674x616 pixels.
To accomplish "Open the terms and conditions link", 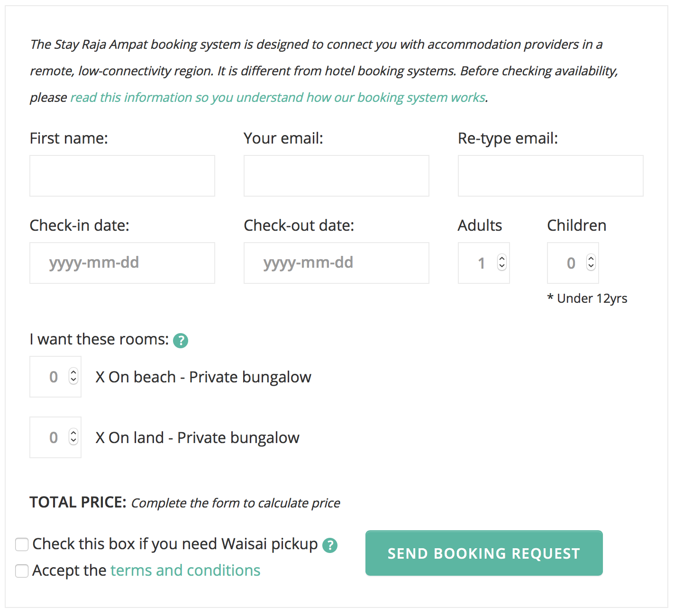I will (x=185, y=571).
